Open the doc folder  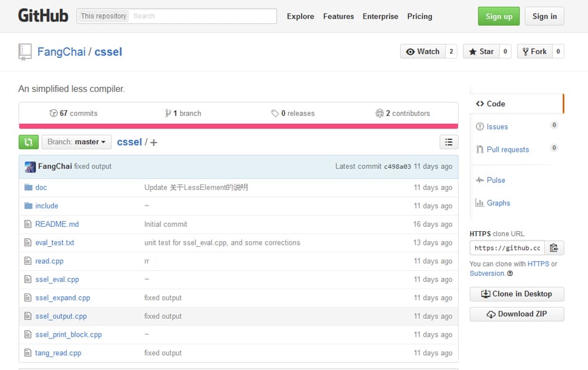(x=41, y=187)
